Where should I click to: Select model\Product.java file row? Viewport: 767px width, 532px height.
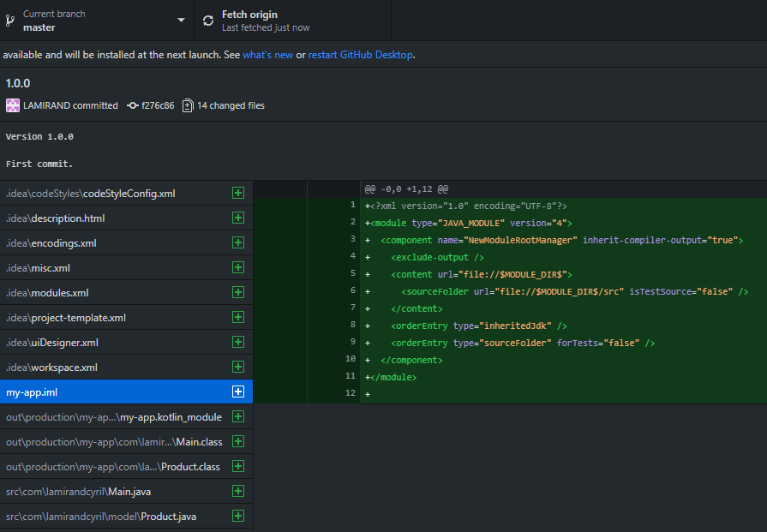(x=126, y=517)
